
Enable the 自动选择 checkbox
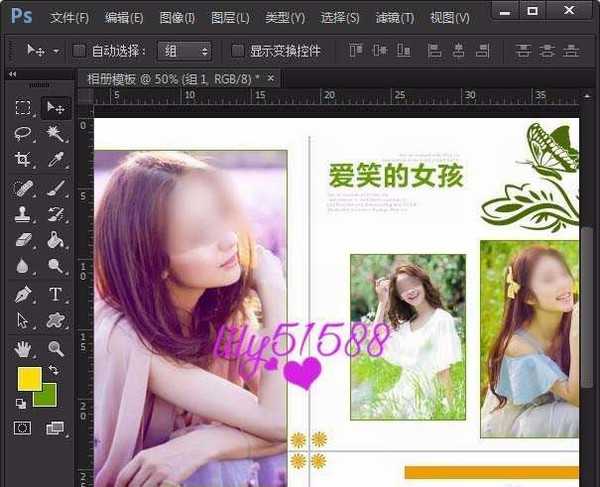coord(80,50)
